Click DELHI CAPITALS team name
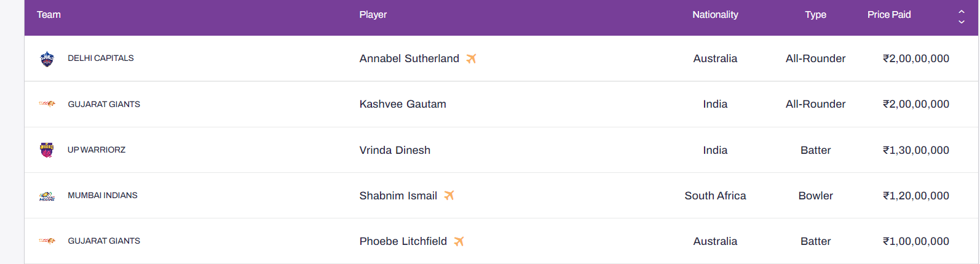 (x=101, y=58)
